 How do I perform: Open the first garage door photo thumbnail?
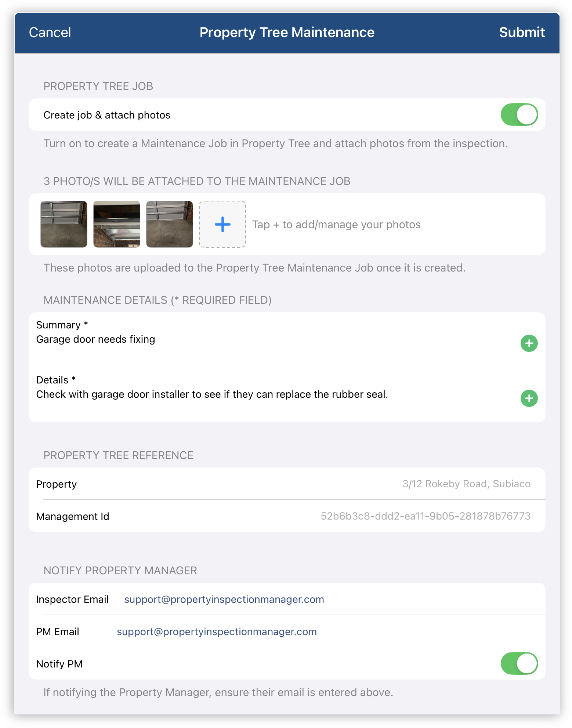[64, 224]
